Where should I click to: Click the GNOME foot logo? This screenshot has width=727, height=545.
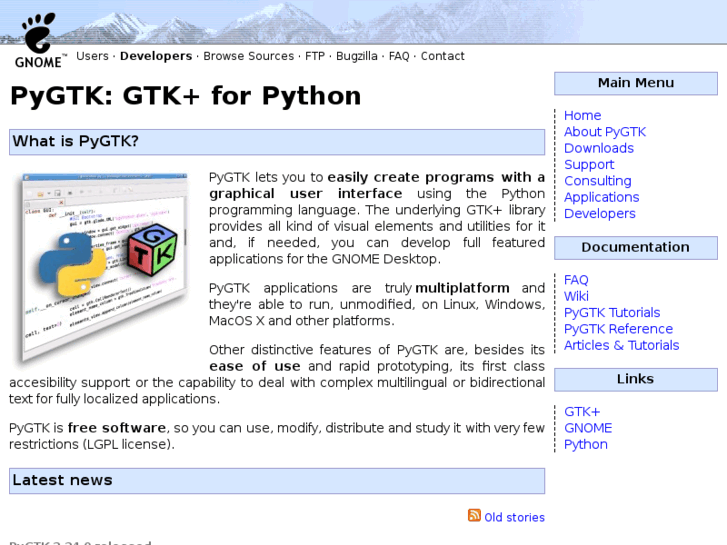point(39,41)
